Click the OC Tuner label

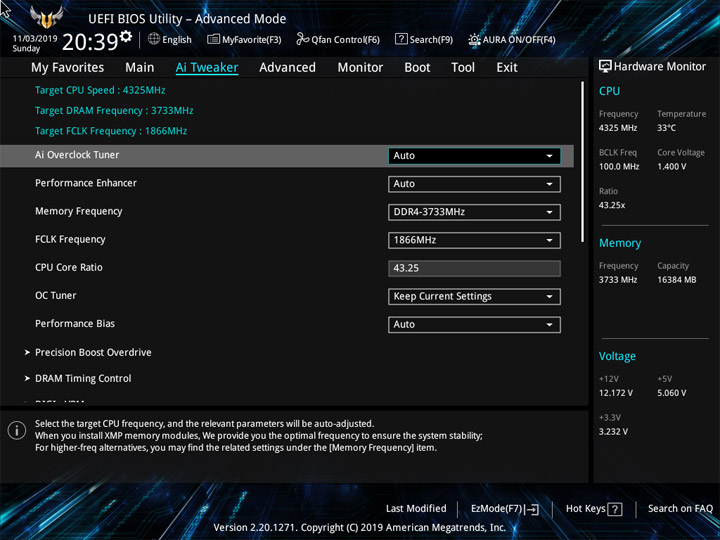tap(56, 295)
